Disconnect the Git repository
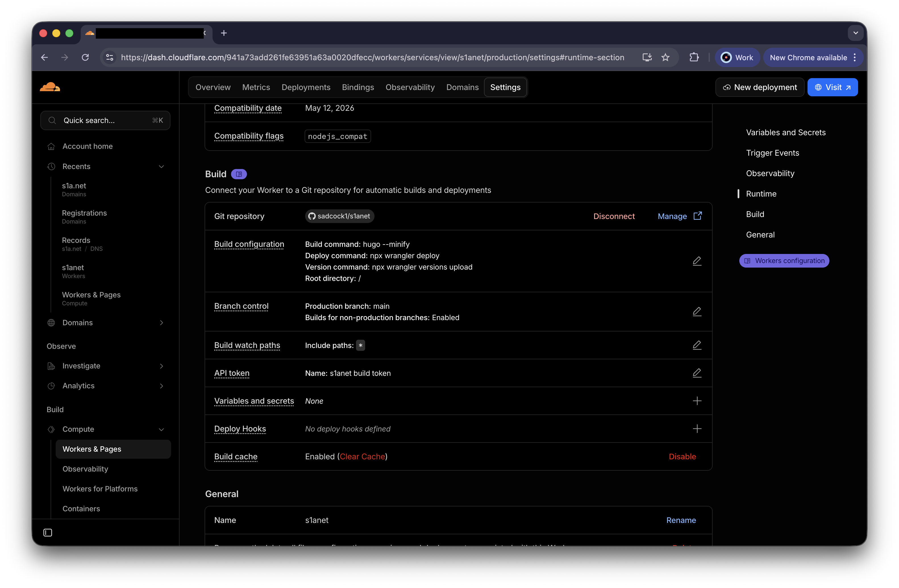This screenshot has width=899, height=588. [614, 216]
